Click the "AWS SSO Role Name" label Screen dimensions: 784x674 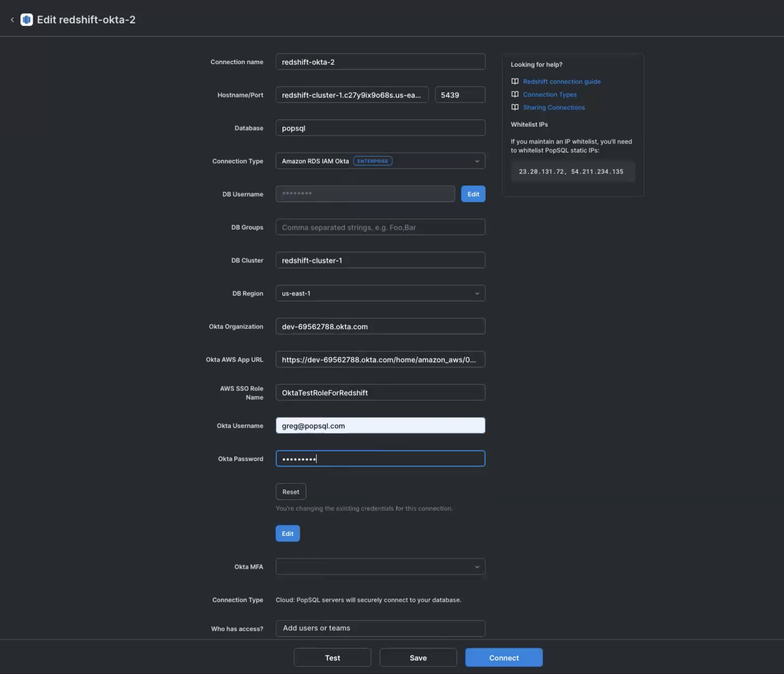[x=241, y=393]
